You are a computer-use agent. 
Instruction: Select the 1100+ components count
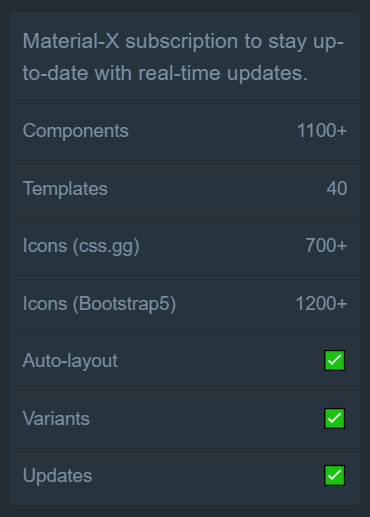[322, 130]
